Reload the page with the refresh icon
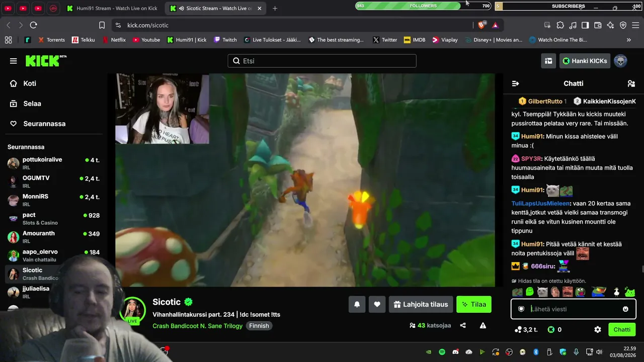This screenshot has width=644, height=362. [x=33, y=25]
